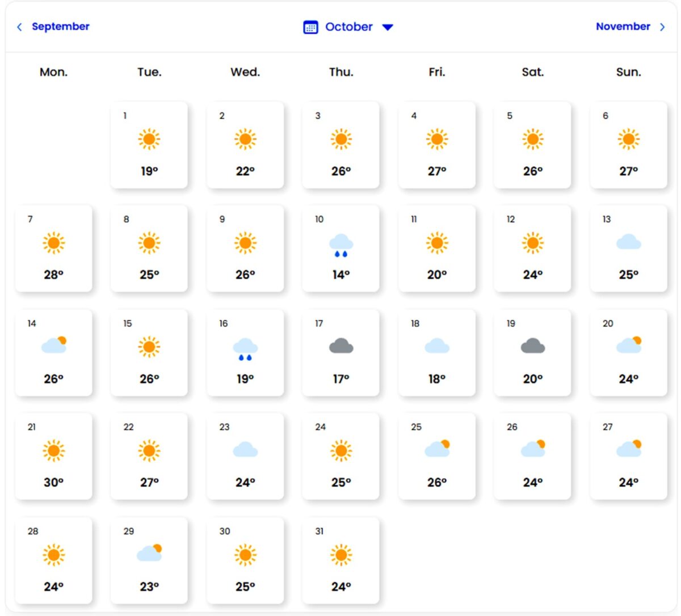The height and width of the screenshot is (616, 681).
Task: Click the cloudy icon on October 13
Action: tap(628, 242)
